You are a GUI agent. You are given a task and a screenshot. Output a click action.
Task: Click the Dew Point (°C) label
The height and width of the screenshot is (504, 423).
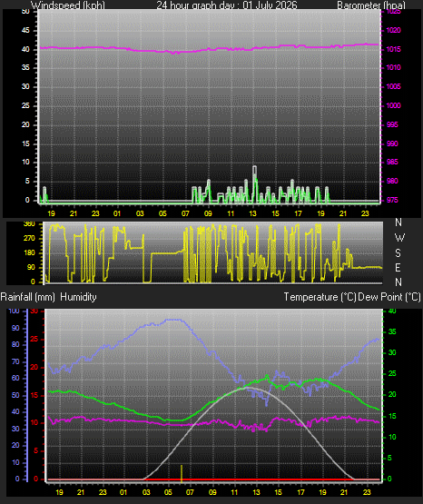389,297
